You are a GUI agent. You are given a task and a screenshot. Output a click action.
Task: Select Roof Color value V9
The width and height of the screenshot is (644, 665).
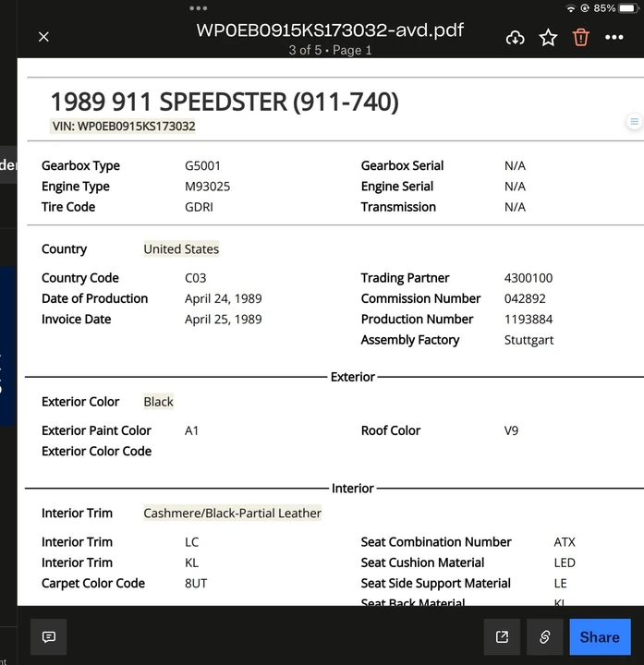click(511, 431)
